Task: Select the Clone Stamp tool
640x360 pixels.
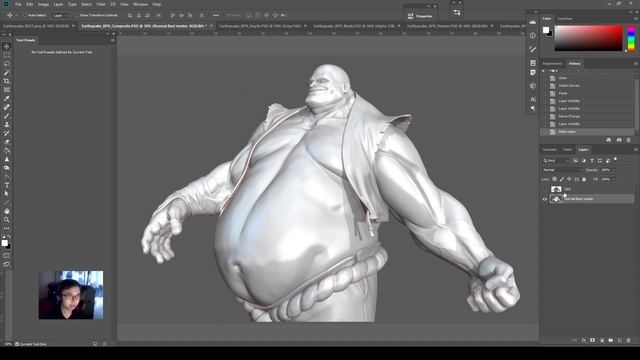Action: click(7, 124)
